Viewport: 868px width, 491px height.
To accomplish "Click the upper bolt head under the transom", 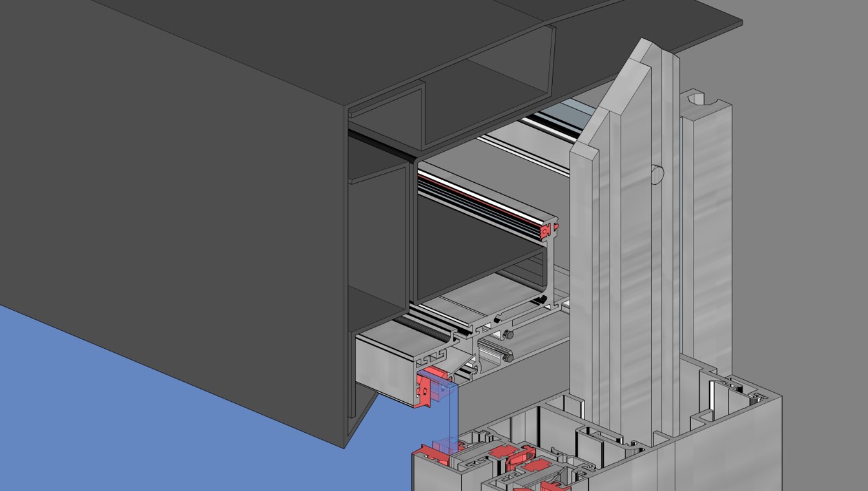I will point(509,335).
